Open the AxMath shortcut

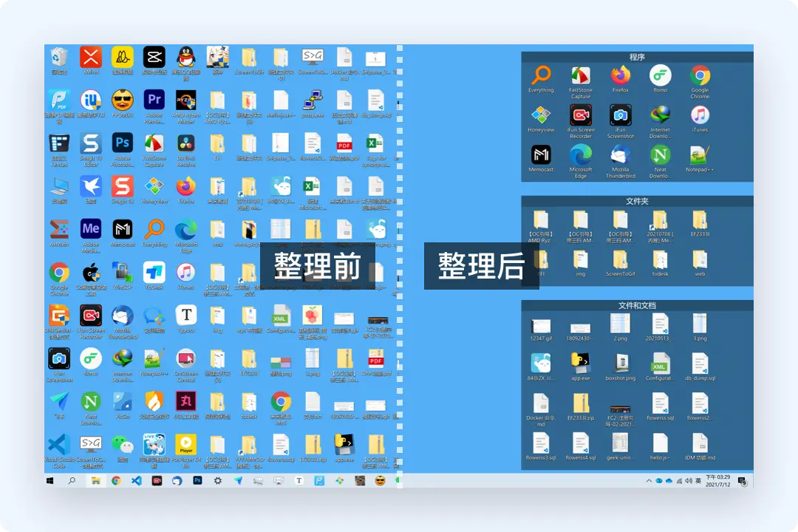coord(59,229)
